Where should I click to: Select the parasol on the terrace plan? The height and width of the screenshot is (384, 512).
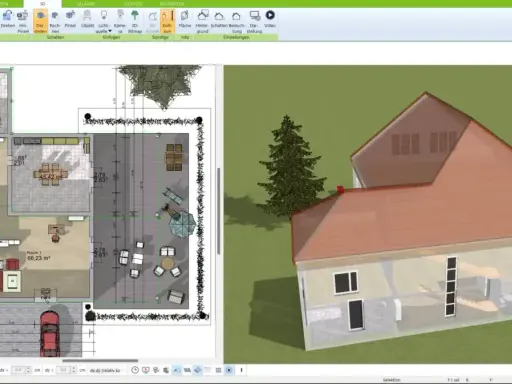(182, 224)
